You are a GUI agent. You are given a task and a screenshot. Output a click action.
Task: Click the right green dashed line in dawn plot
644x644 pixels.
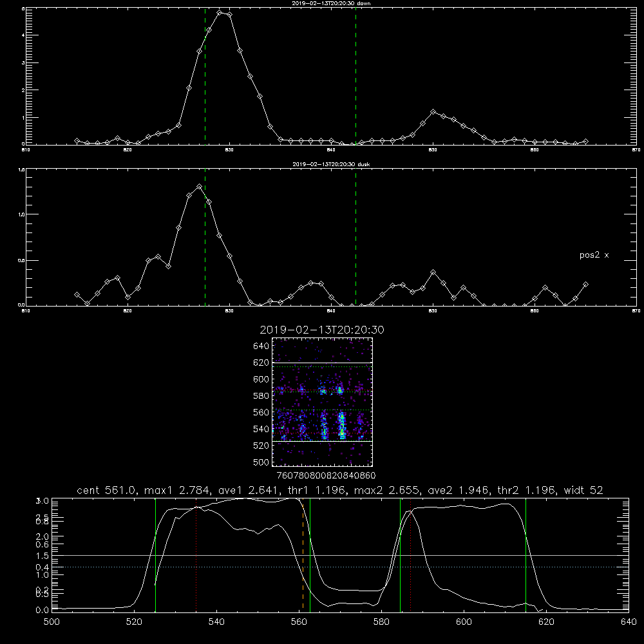click(x=355, y=76)
